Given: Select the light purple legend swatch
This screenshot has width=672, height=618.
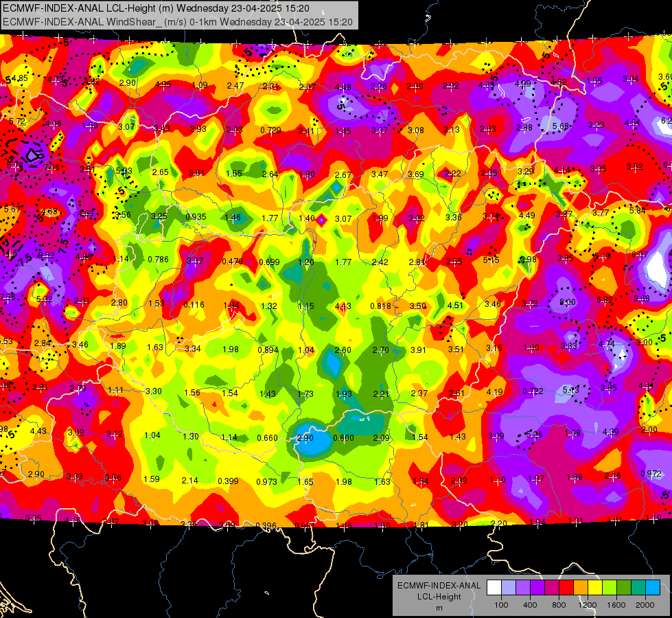Looking at the screenshot, I should (523, 588).
